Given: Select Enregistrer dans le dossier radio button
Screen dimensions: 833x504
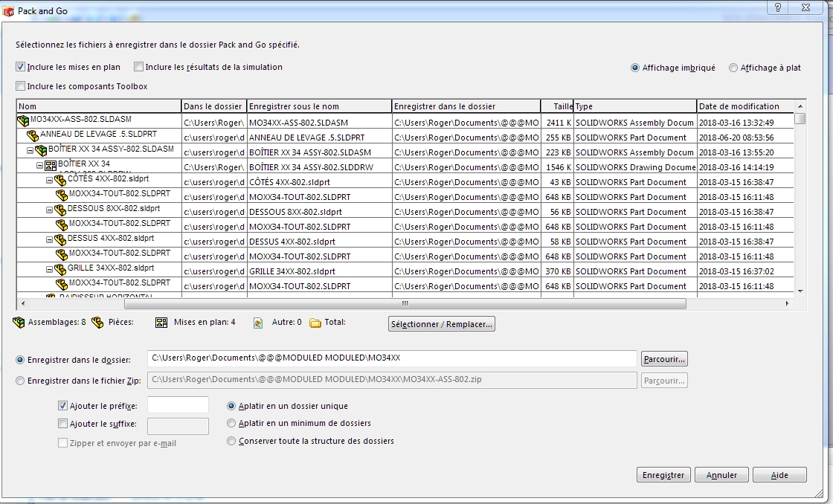Looking at the screenshot, I should point(20,360).
